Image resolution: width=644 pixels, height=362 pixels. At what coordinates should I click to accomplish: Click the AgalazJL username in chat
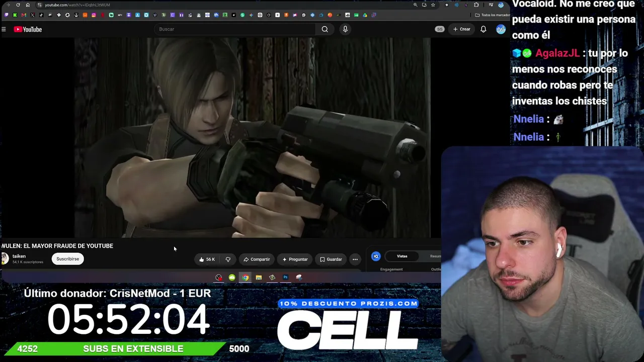click(x=557, y=53)
